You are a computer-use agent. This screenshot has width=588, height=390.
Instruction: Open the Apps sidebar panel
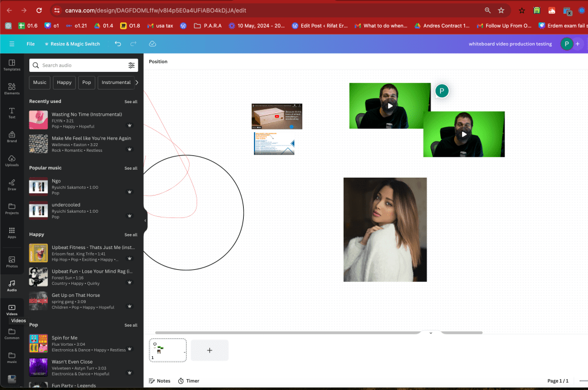(x=11, y=233)
